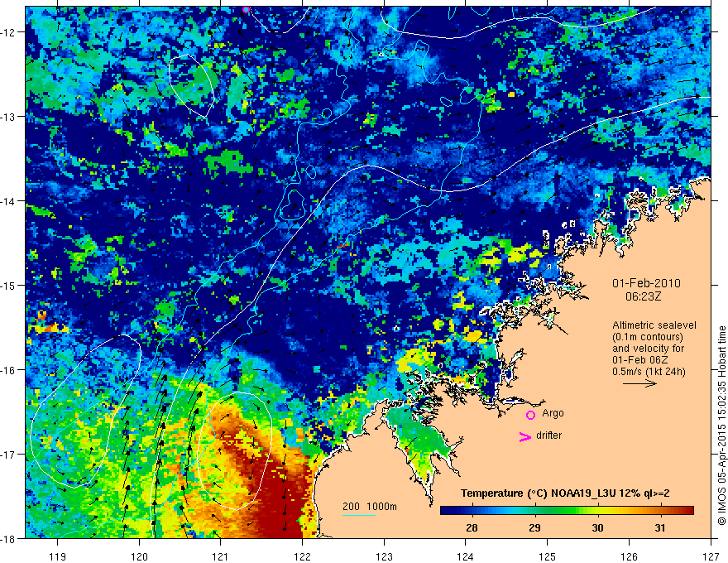
Task: Click the latitude label -16
Action: pos(8,370)
